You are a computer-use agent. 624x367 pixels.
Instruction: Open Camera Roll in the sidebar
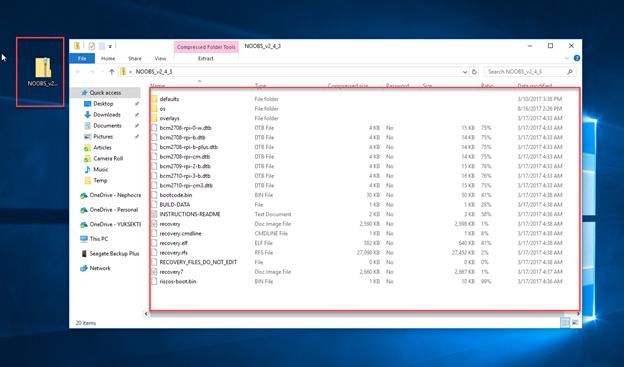(108, 158)
